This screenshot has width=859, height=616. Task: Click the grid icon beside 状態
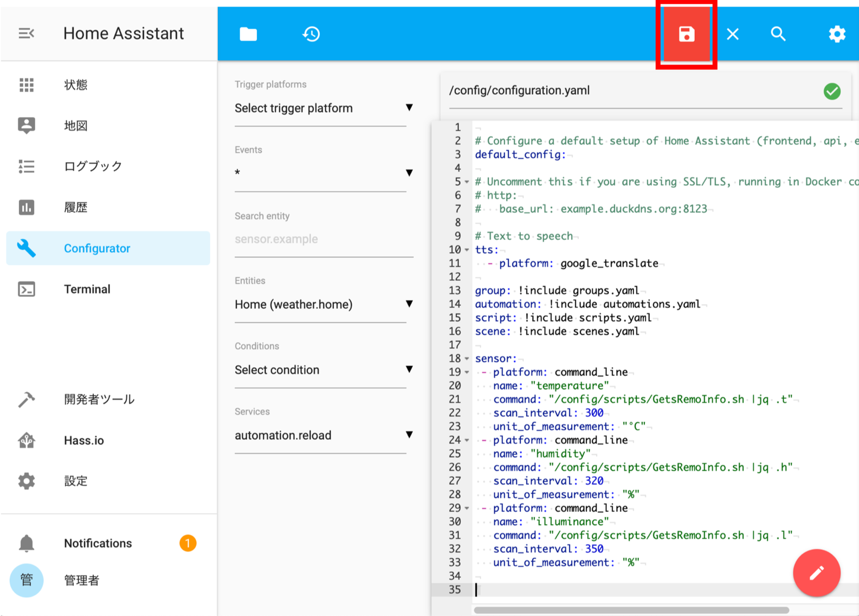coord(27,85)
